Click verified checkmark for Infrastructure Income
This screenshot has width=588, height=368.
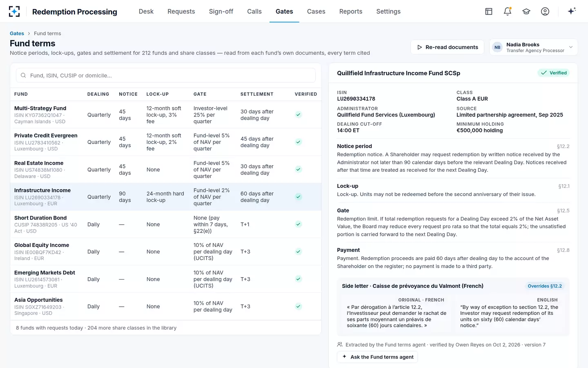[298, 197]
